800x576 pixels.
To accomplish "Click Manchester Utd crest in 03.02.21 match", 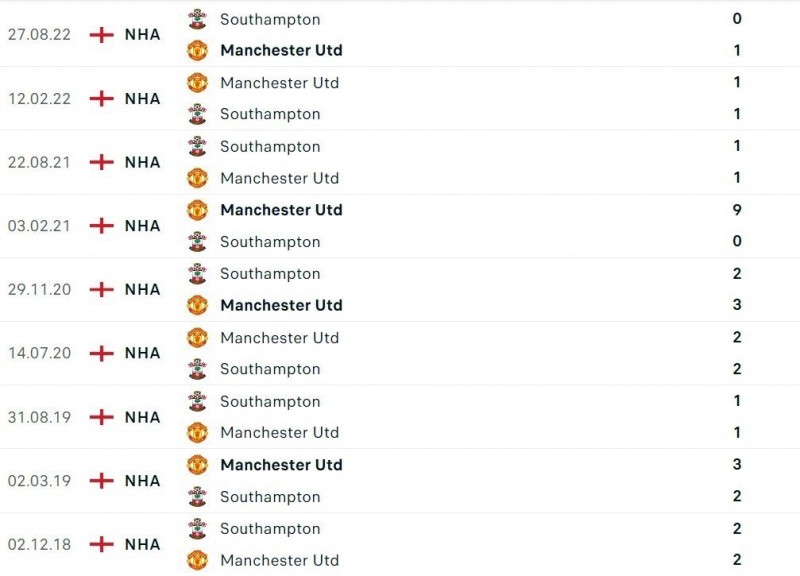I will pyautogui.click(x=197, y=210).
